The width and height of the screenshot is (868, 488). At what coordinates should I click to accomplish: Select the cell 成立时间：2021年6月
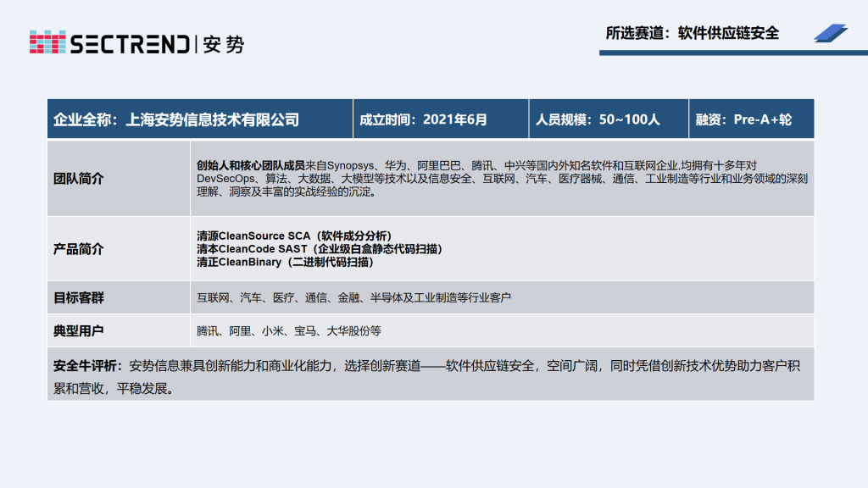(441, 119)
